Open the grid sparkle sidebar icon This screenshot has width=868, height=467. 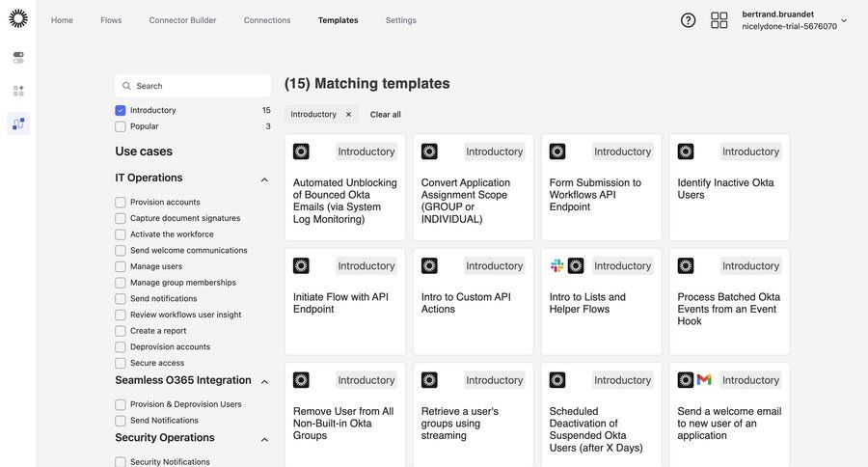coord(18,91)
